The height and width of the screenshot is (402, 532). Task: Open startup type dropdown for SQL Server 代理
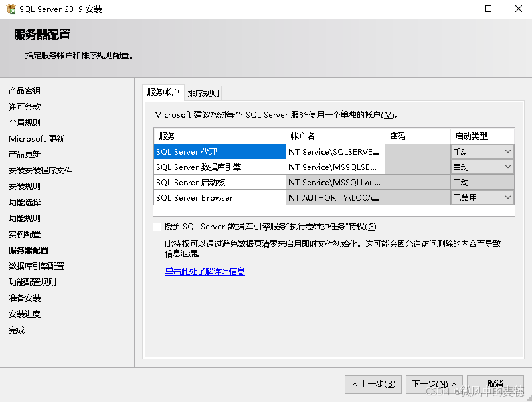tap(508, 151)
